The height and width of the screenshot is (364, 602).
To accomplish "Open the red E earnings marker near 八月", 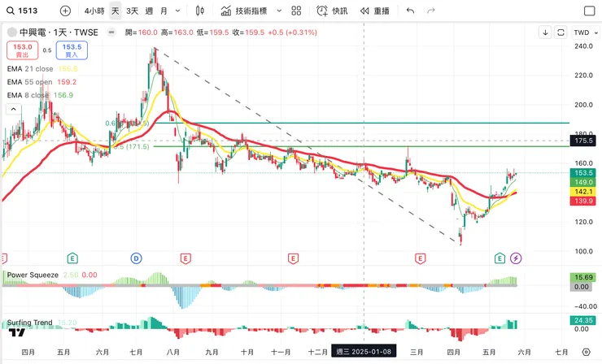I will tap(185, 258).
